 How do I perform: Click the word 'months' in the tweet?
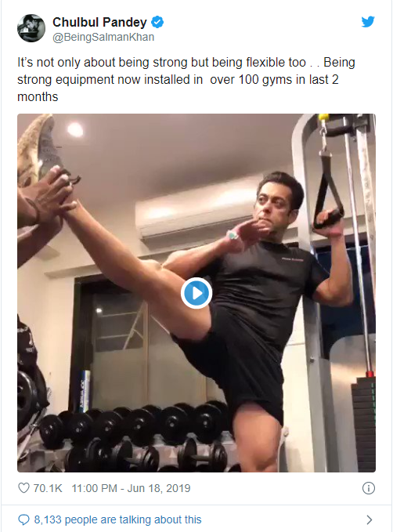(x=38, y=96)
